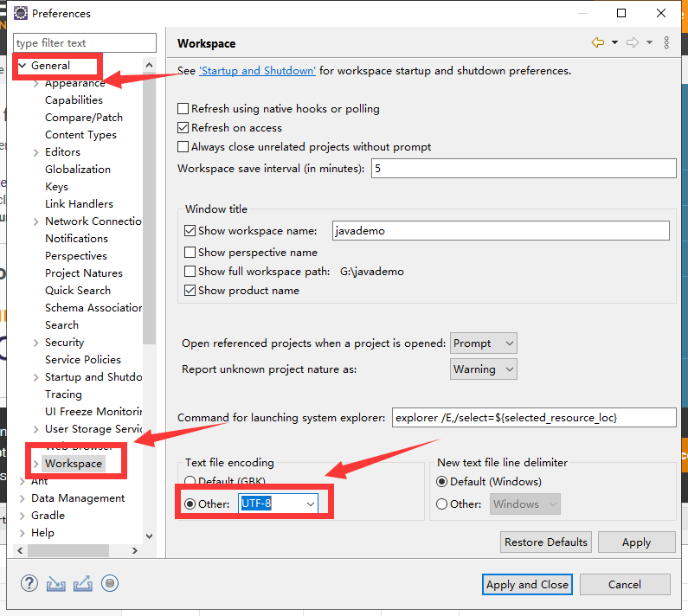Select Tracing in the tree

63,395
